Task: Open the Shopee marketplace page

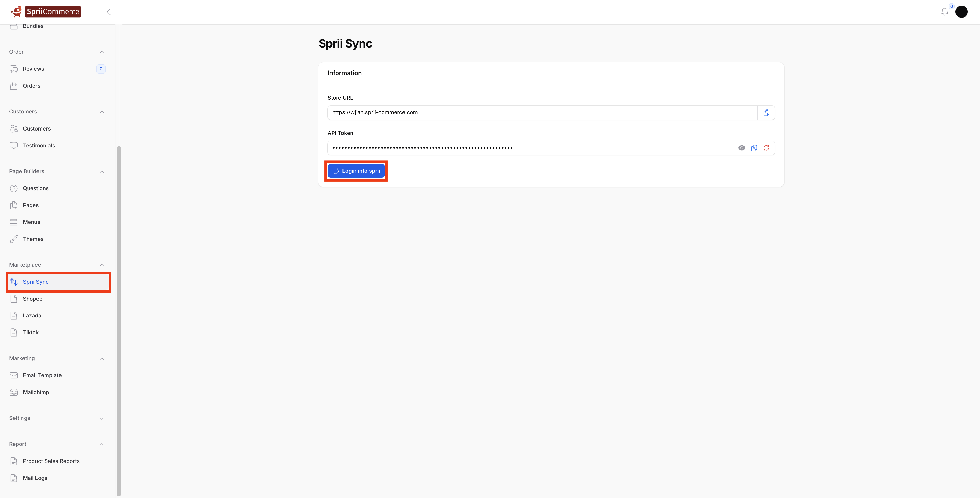Action: coord(32,299)
